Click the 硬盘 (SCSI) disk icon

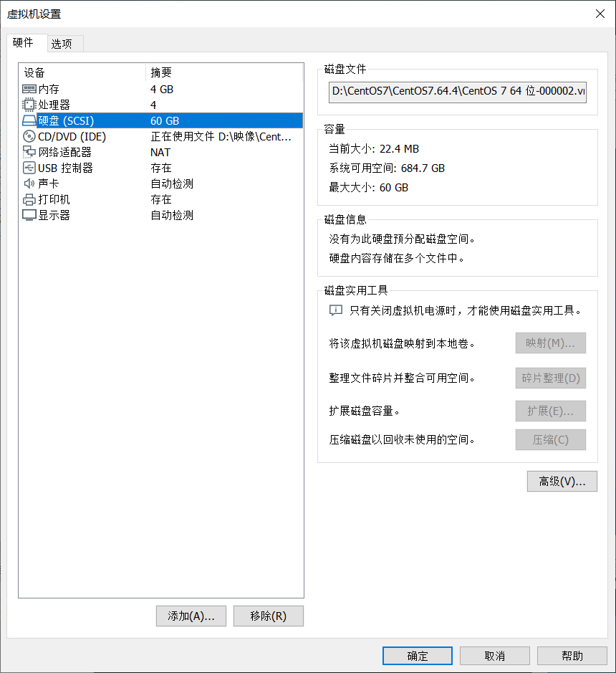click(x=29, y=120)
